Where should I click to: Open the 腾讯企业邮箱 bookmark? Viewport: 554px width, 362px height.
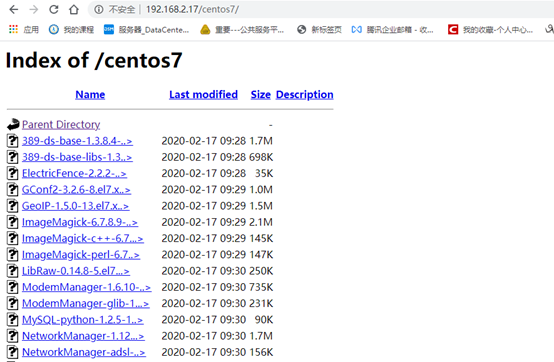(393, 30)
